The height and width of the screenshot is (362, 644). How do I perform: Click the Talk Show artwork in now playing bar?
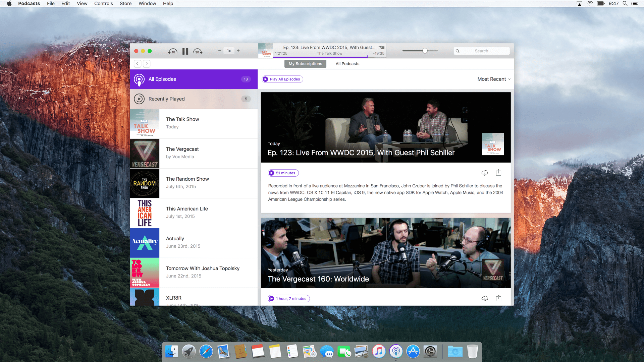pyautogui.click(x=266, y=51)
